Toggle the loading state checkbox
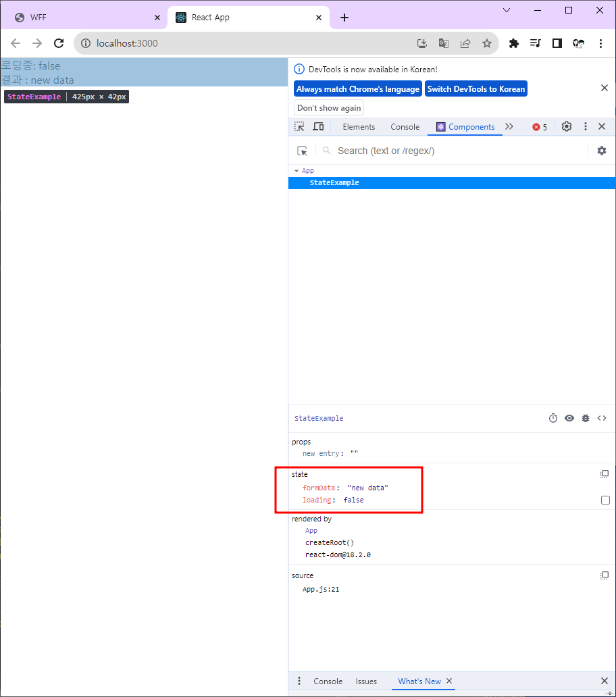The width and height of the screenshot is (616, 697). coord(605,500)
